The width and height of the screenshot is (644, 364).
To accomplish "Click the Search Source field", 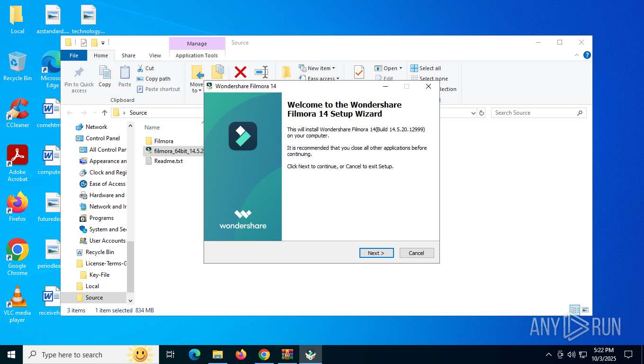I will (538, 113).
